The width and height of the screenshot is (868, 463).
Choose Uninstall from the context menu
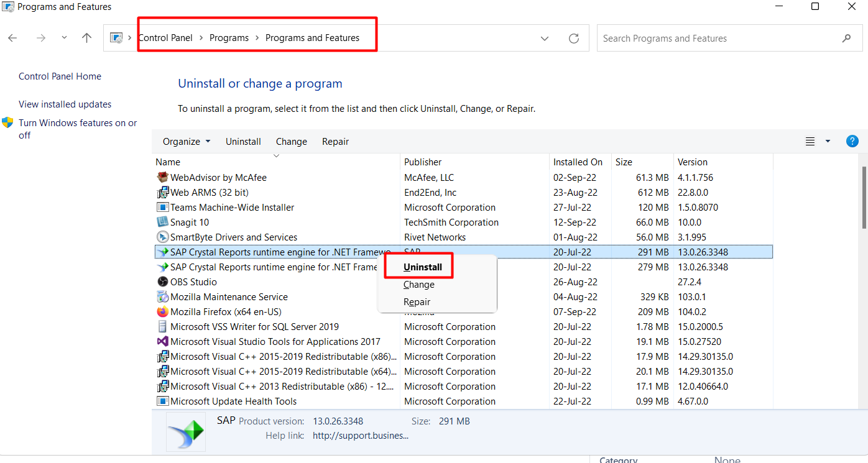[423, 267]
